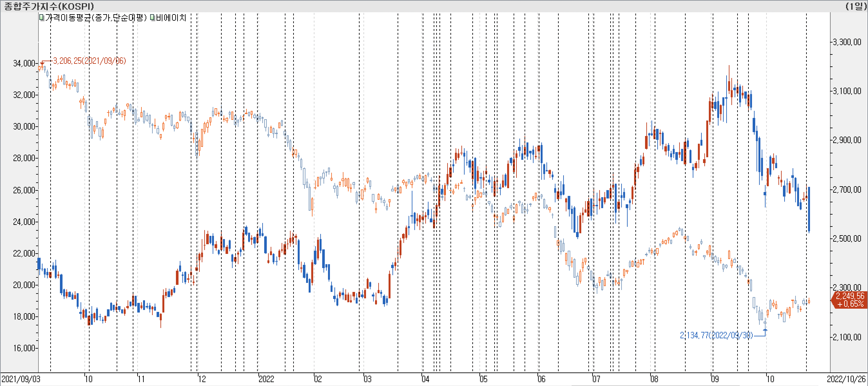This screenshot has height=386, width=868.
Task: Click the 가격이동평균(종가,단순이평) legend label
Action: pos(96,17)
